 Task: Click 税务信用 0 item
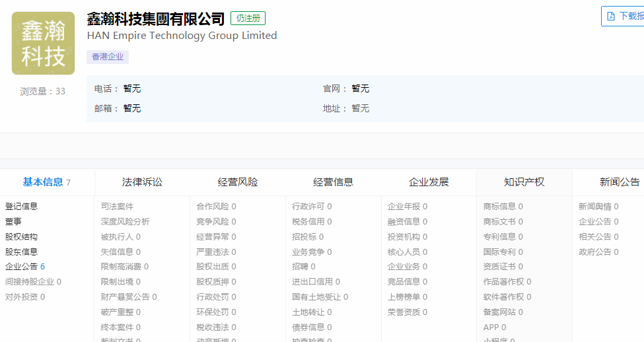pos(312,222)
